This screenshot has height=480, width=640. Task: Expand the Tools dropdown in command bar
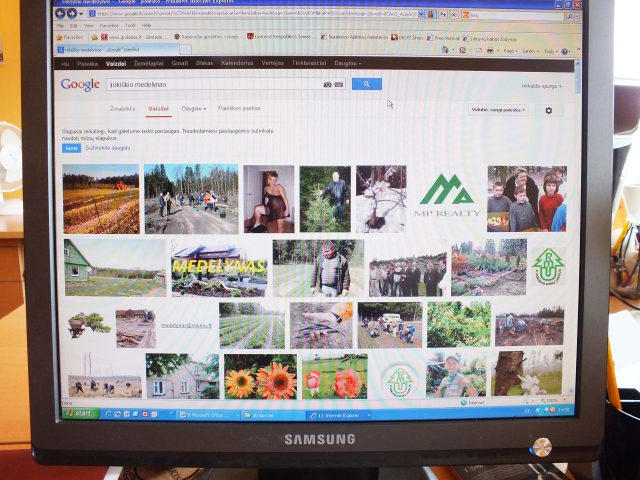pos(551,52)
